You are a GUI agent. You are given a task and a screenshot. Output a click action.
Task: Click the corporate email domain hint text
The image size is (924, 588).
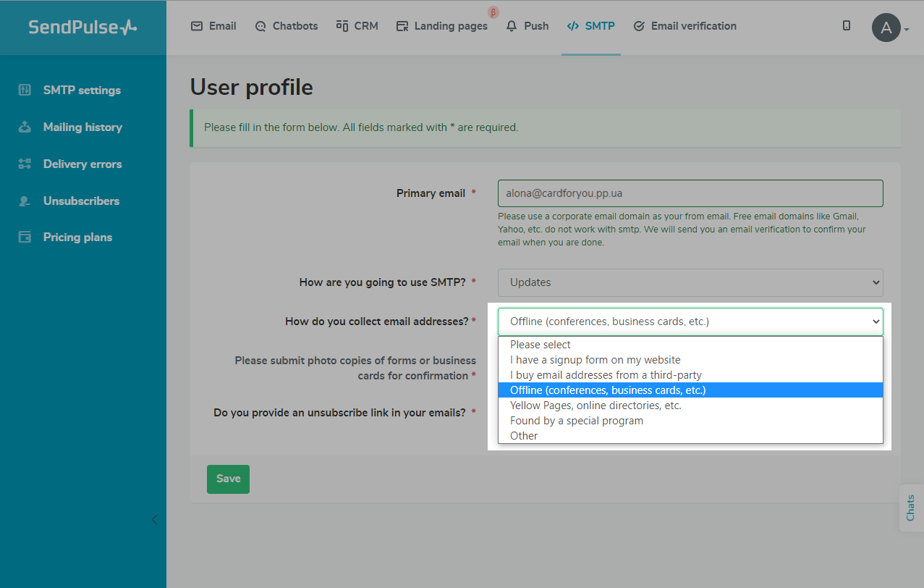pyautogui.click(x=682, y=230)
